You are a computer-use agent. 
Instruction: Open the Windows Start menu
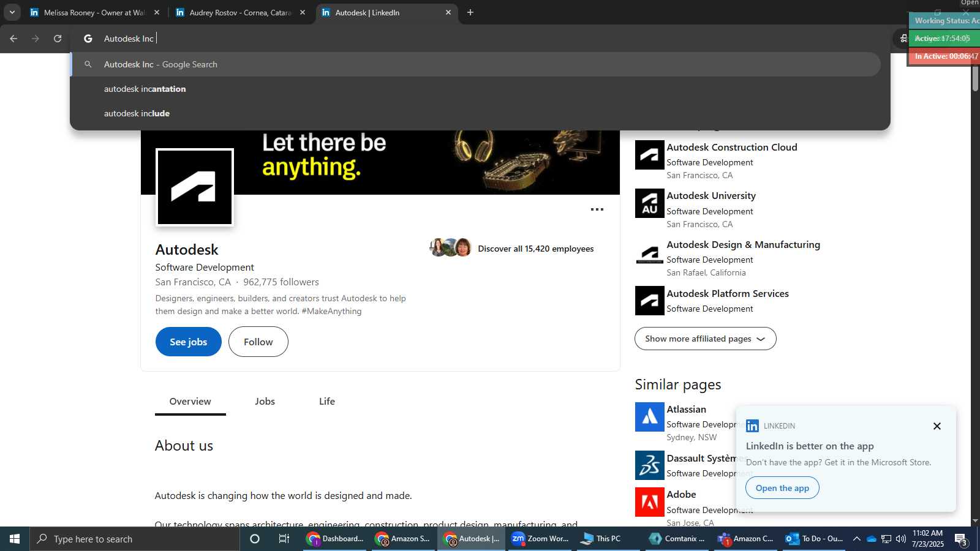(x=15, y=539)
